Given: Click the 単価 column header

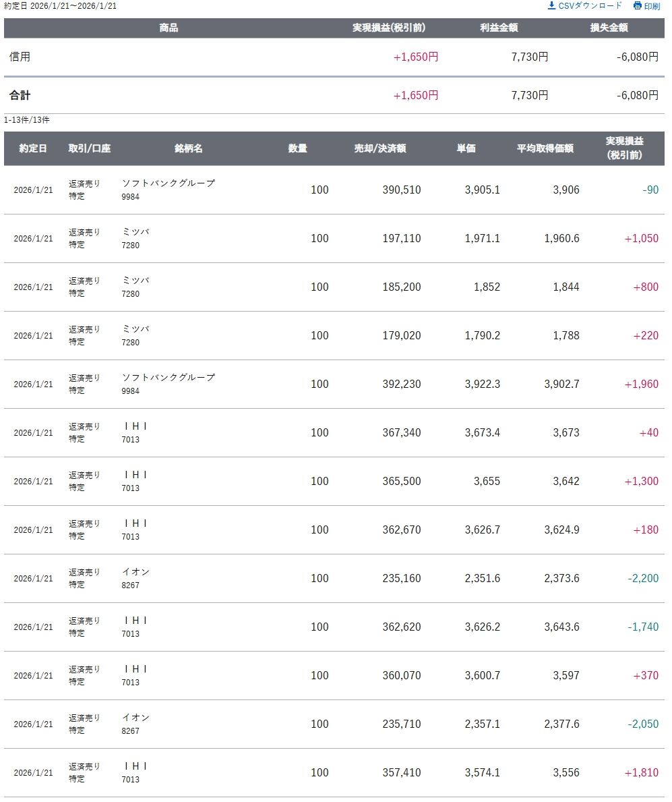Looking at the screenshot, I should (466, 148).
